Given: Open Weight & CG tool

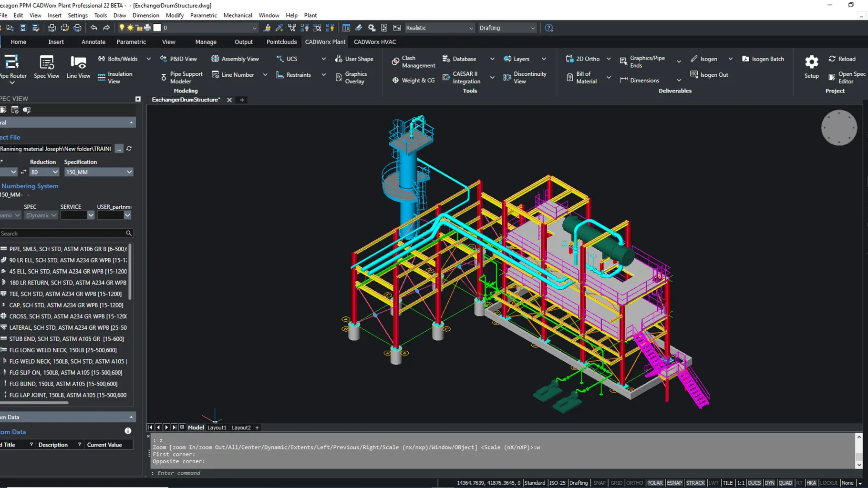Looking at the screenshot, I should pyautogui.click(x=413, y=80).
